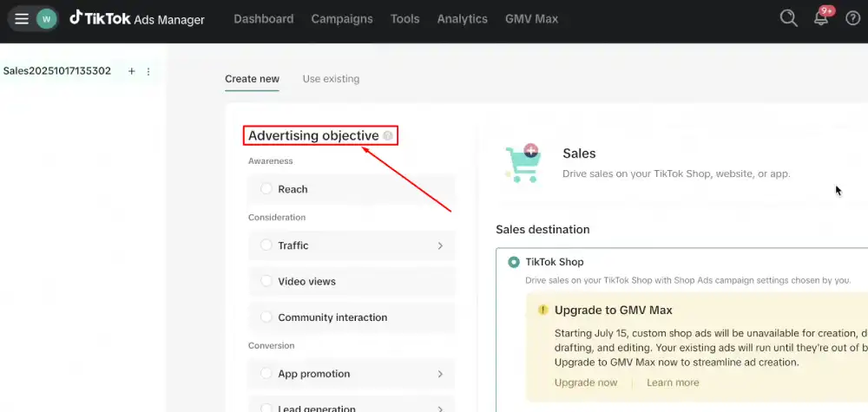Screen dimensions: 868x412
Task: Click the Conversion category label
Action: click(271, 345)
